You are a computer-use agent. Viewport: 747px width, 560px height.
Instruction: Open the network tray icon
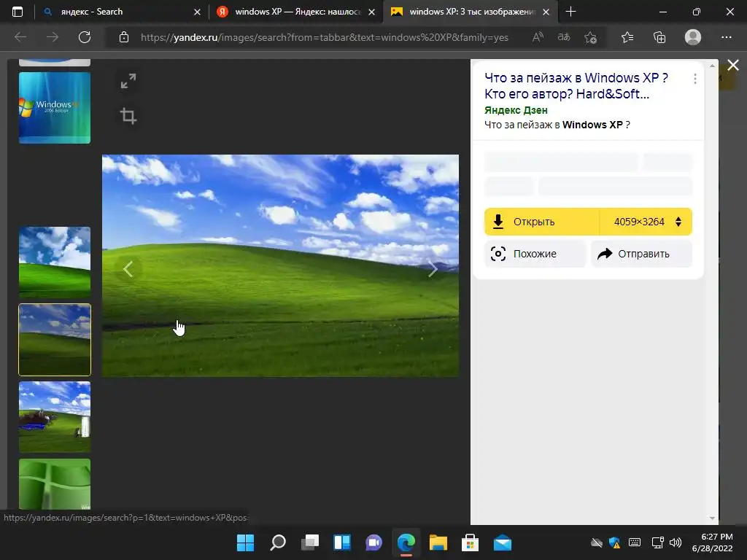click(658, 542)
